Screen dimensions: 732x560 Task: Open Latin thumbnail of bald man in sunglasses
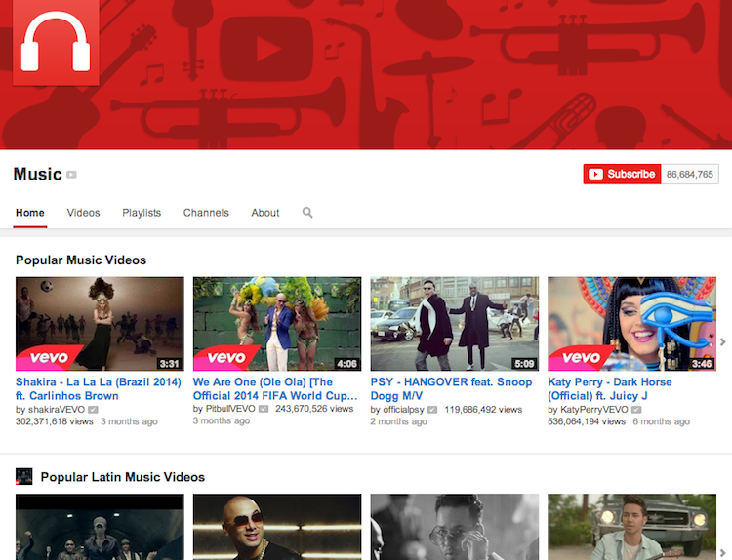(x=277, y=527)
